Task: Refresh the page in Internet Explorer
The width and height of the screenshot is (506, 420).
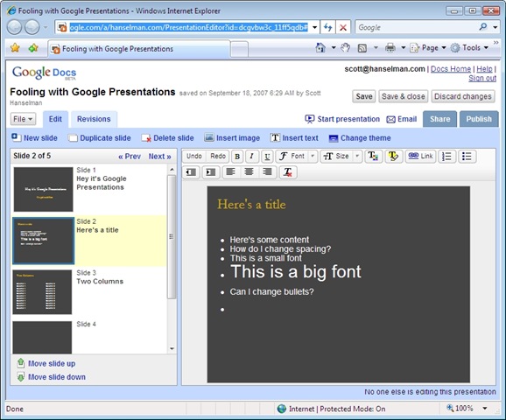Action: (328, 27)
